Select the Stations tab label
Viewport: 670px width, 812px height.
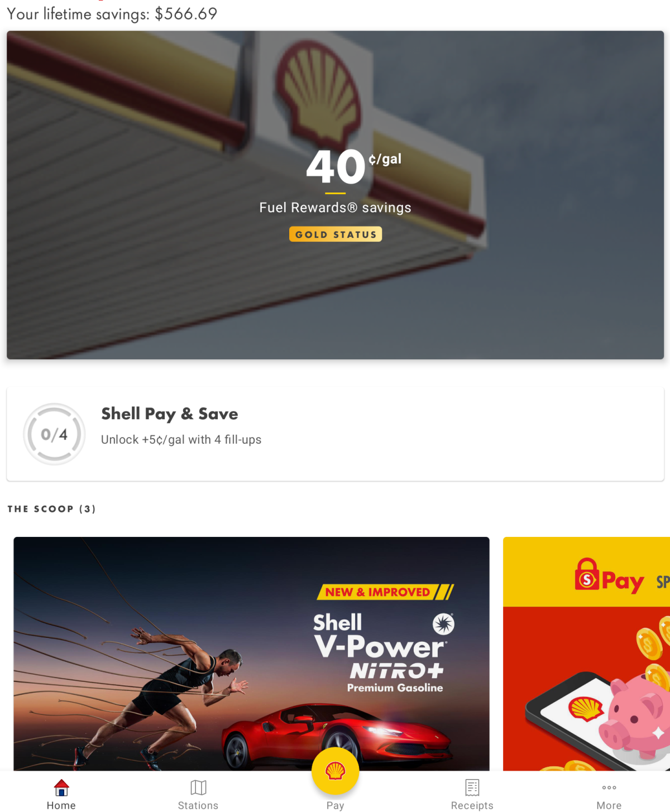pyautogui.click(x=198, y=805)
